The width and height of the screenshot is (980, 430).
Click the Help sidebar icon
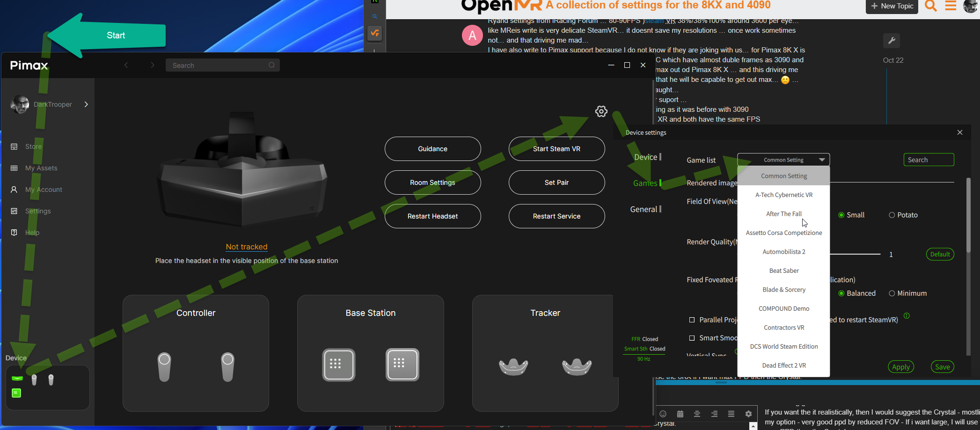pos(14,233)
